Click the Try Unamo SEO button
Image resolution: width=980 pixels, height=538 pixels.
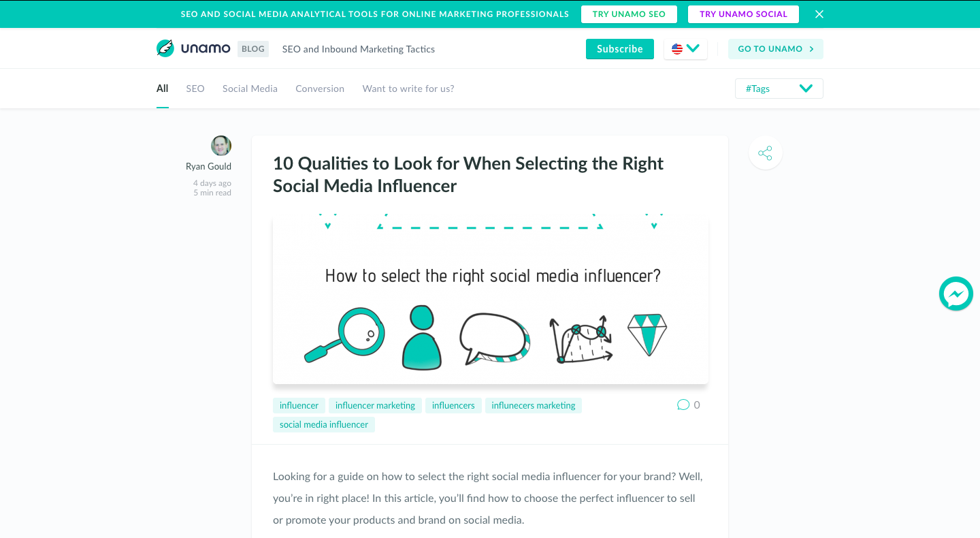tap(629, 14)
